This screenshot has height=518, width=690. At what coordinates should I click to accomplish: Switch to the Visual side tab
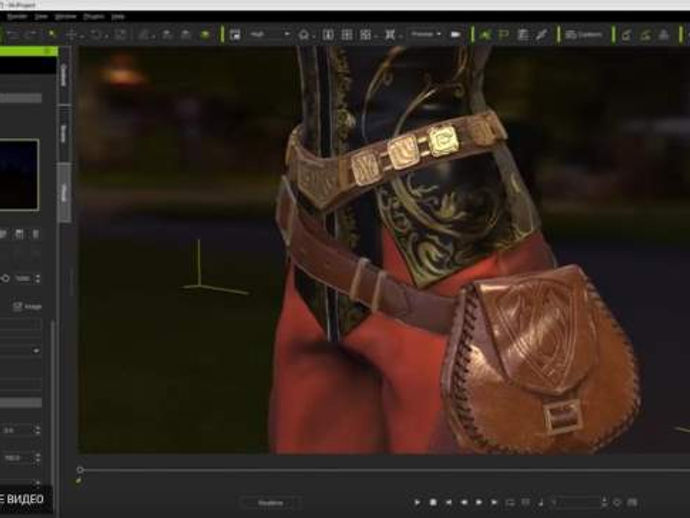click(x=64, y=192)
